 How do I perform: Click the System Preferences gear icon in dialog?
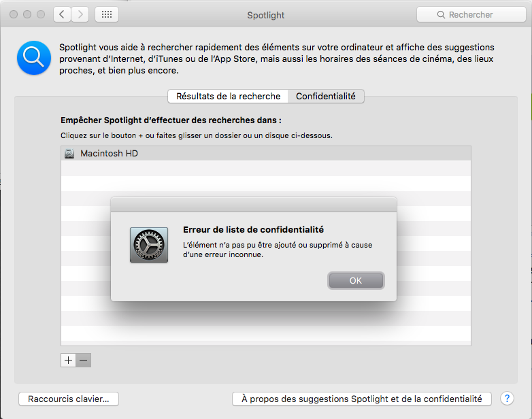tap(149, 245)
